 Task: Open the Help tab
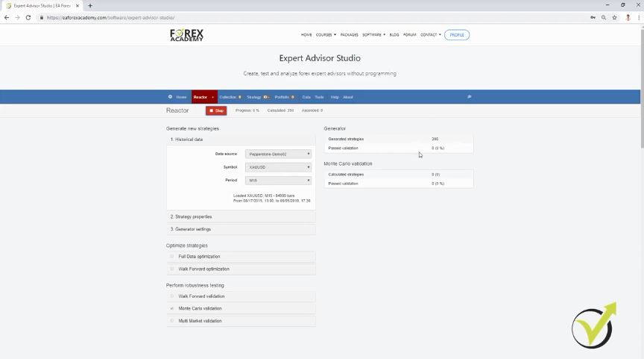point(335,98)
